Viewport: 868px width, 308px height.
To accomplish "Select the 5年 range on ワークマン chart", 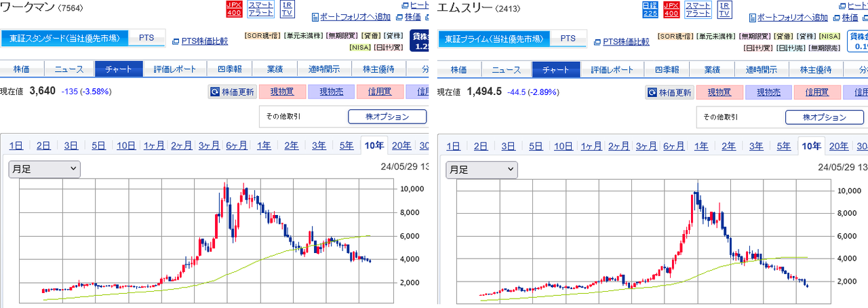I will [346, 145].
